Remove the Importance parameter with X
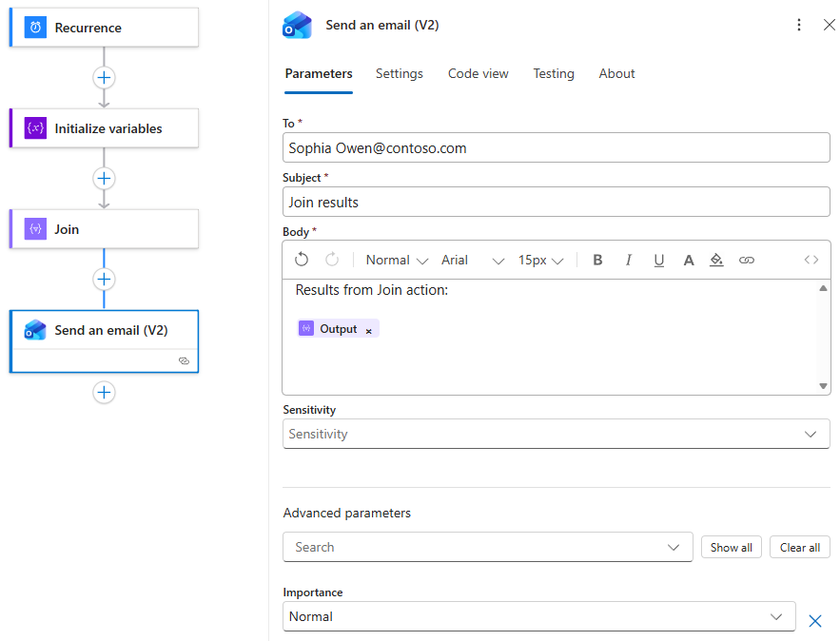The height and width of the screenshot is (641, 840). pos(815,621)
